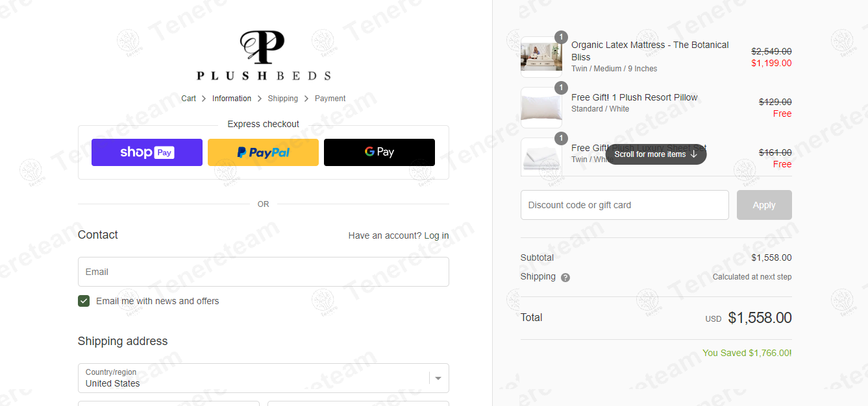Click the Country/region dropdown arrow

(x=438, y=378)
